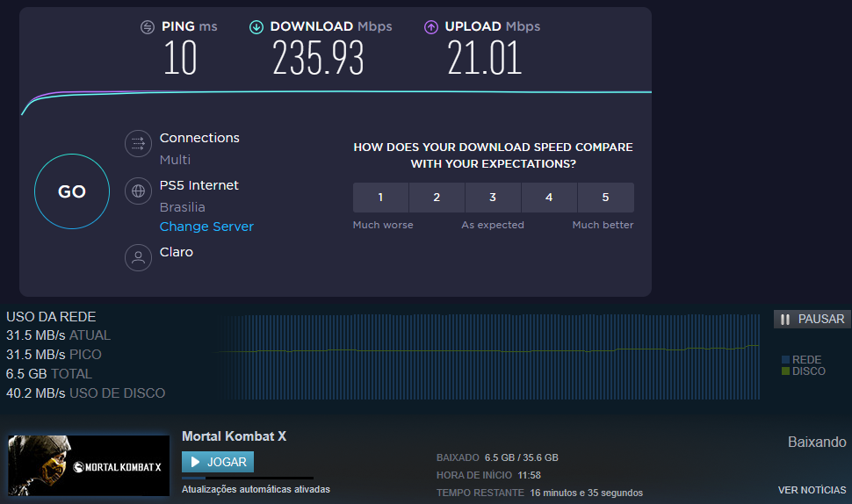
Task: Select rating 4 in the speed survey
Action: tap(549, 198)
